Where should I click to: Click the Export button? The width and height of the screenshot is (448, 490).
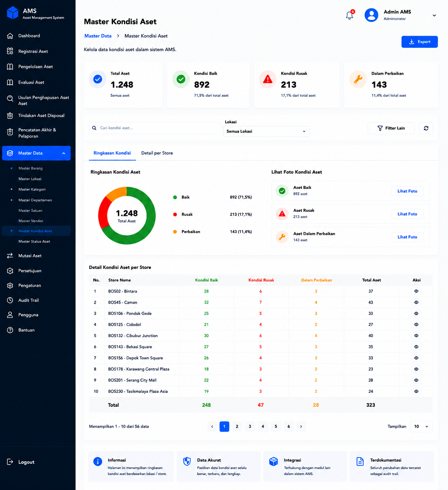420,42
